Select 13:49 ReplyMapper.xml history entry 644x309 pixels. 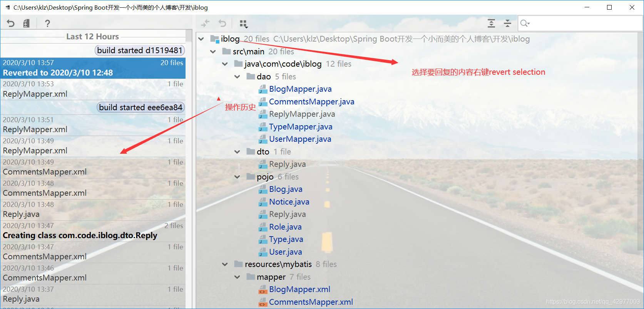[x=93, y=146]
